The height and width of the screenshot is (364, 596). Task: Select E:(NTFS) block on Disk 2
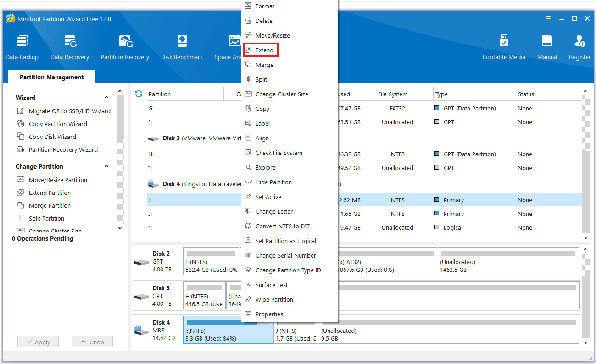[x=212, y=261]
